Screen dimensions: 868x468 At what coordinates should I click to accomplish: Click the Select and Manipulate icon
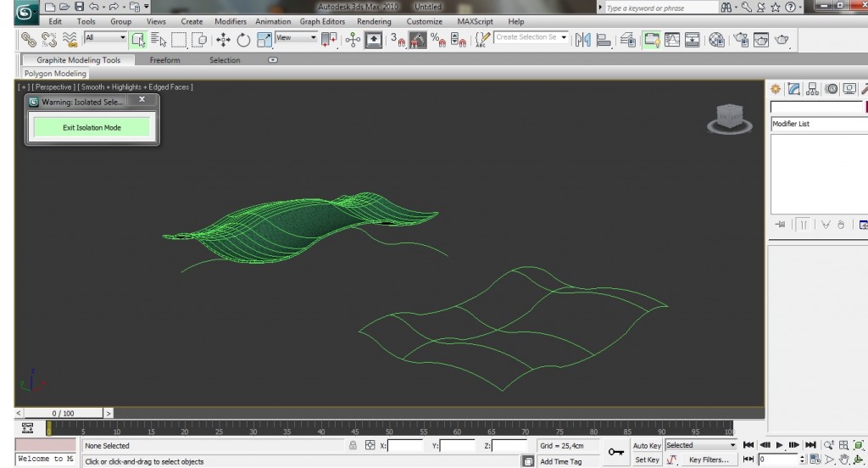(353, 40)
